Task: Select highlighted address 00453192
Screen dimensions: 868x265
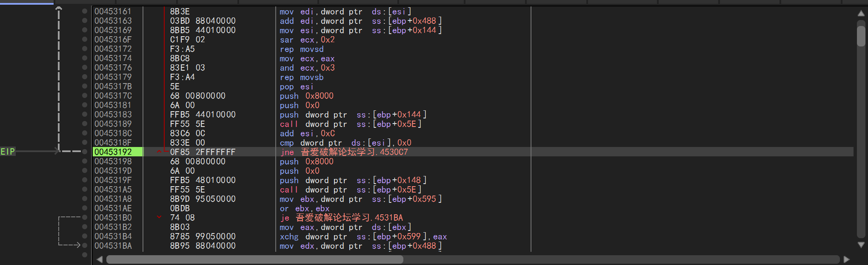Action: click(x=113, y=152)
